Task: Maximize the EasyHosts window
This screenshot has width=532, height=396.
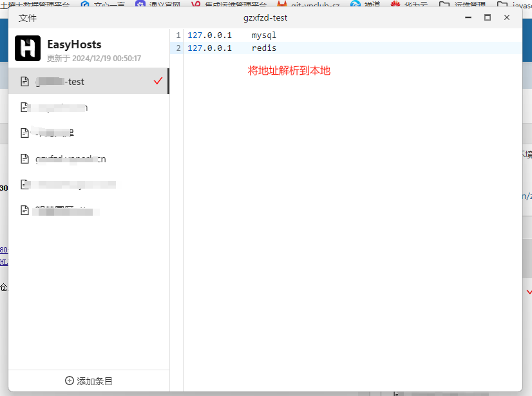Action: coord(488,17)
